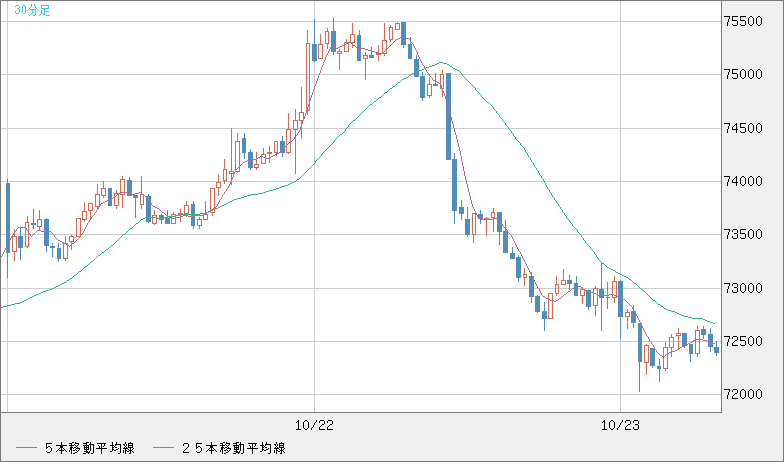Click the 5本移動平均線 legend entry
784x462 pixels.
click(90, 448)
